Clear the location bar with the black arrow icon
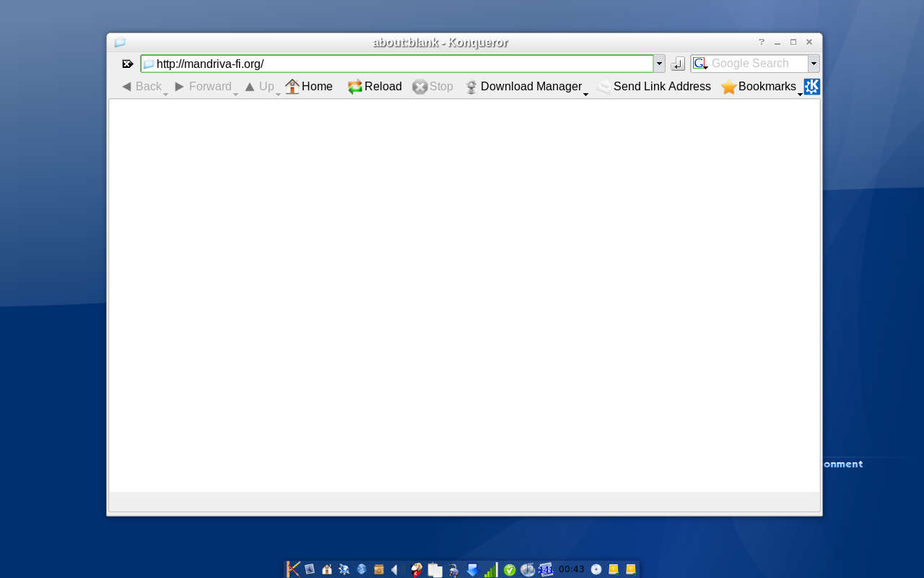This screenshot has height=578, width=924. [x=128, y=64]
